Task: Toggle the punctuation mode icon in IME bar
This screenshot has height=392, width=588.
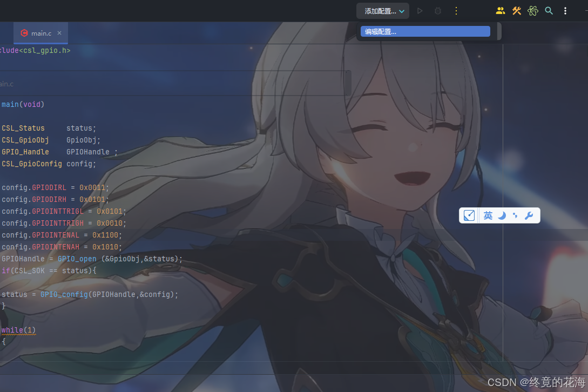Action: (515, 215)
